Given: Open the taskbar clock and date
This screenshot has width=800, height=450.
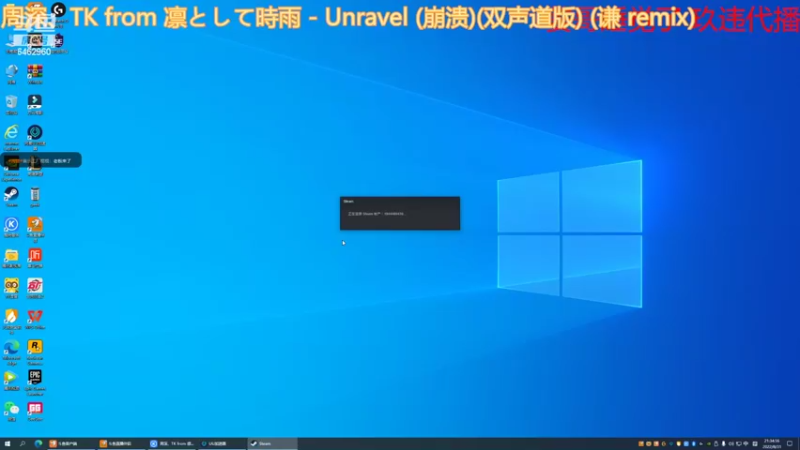Looking at the screenshot, I should (772, 444).
